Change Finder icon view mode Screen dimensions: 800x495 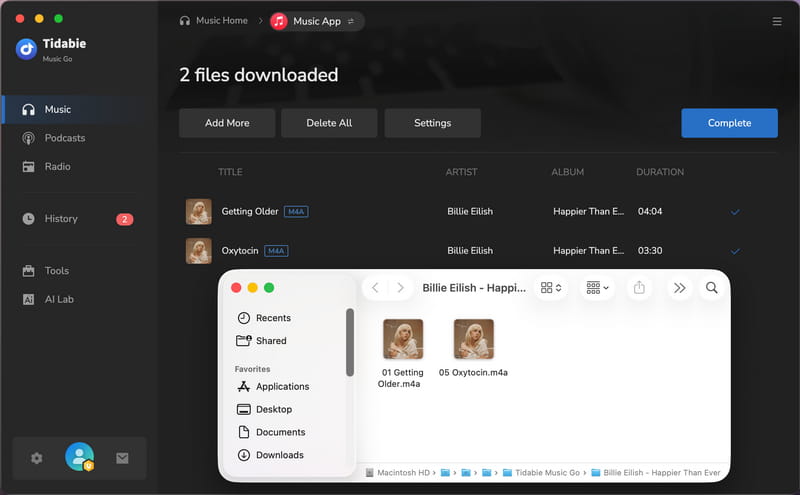pos(551,288)
